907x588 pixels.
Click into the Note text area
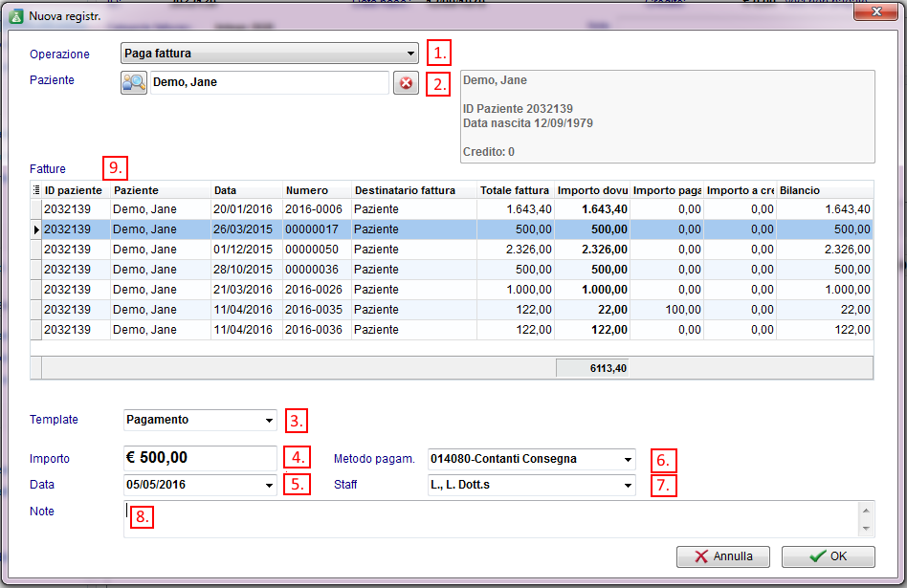491,519
